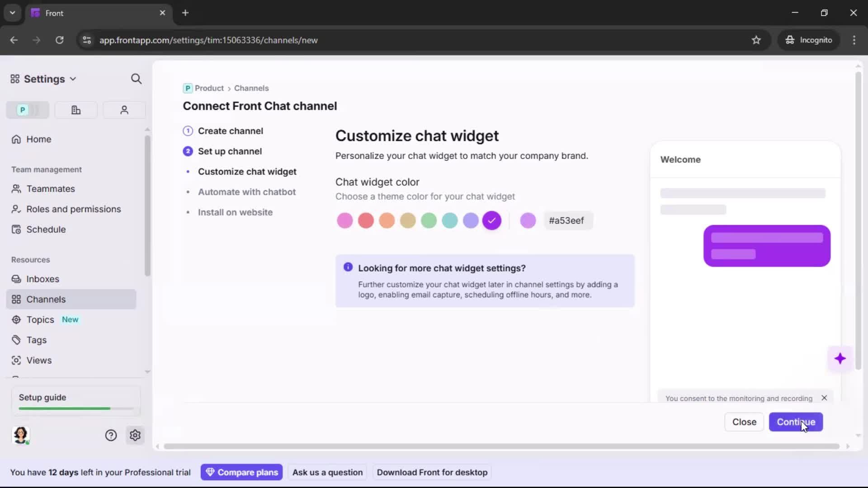Click the hex color code field
Viewport: 868px width, 488px height.
[x=567, y=221]
